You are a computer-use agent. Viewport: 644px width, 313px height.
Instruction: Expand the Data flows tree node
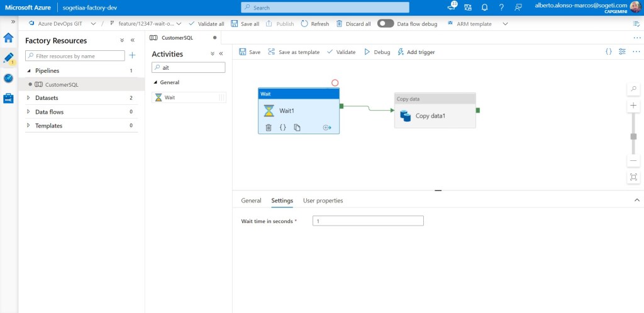click(x=29, y=112)
